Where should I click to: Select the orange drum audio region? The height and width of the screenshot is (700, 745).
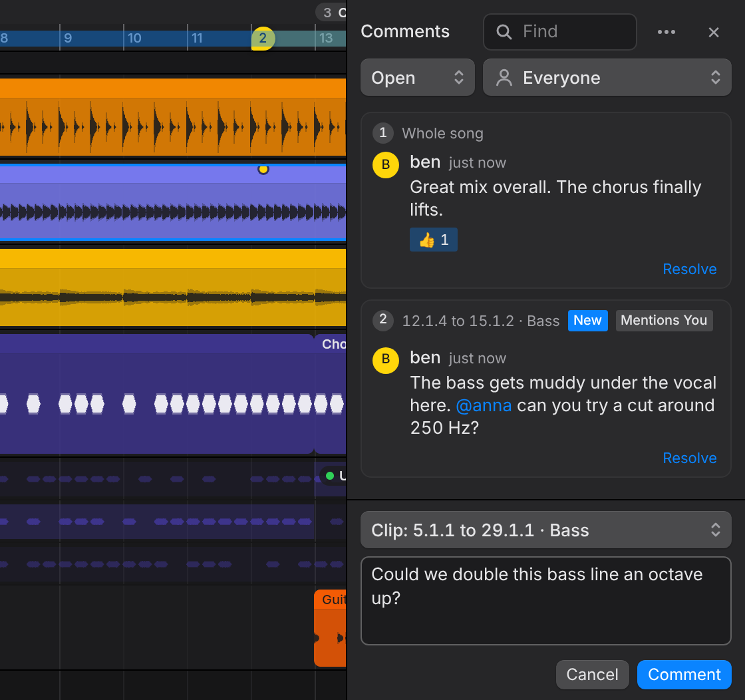173,117
